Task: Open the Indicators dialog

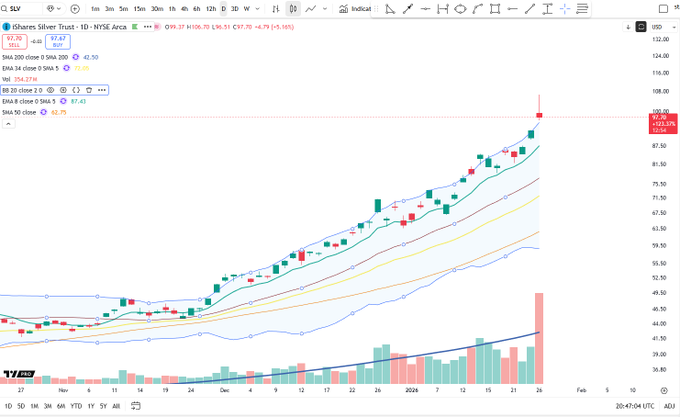Action: (355, 9)
